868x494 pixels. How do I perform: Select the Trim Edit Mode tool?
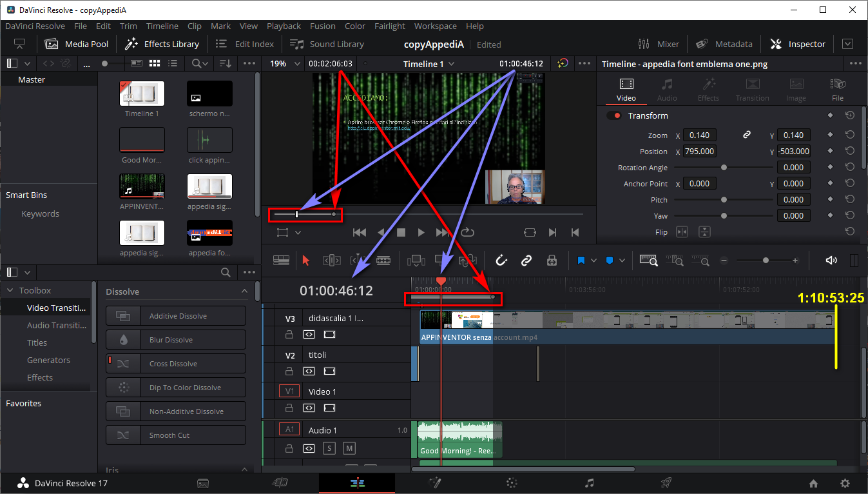pos(331,261)
